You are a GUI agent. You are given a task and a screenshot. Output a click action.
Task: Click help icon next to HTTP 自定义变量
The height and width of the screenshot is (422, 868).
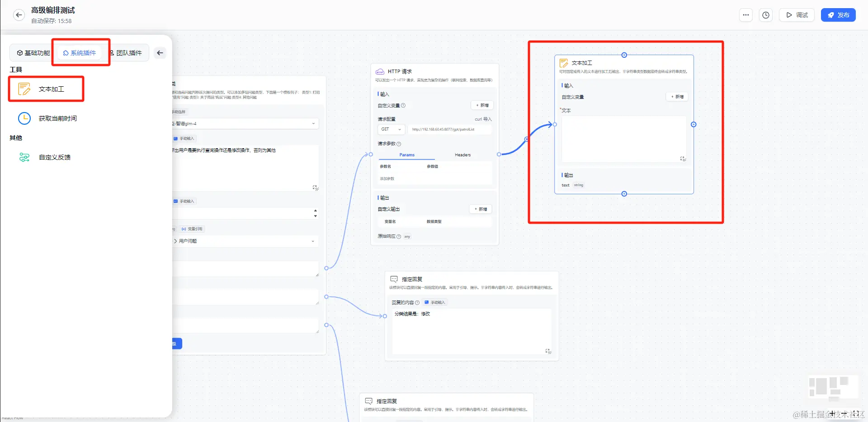coord(403,105)
